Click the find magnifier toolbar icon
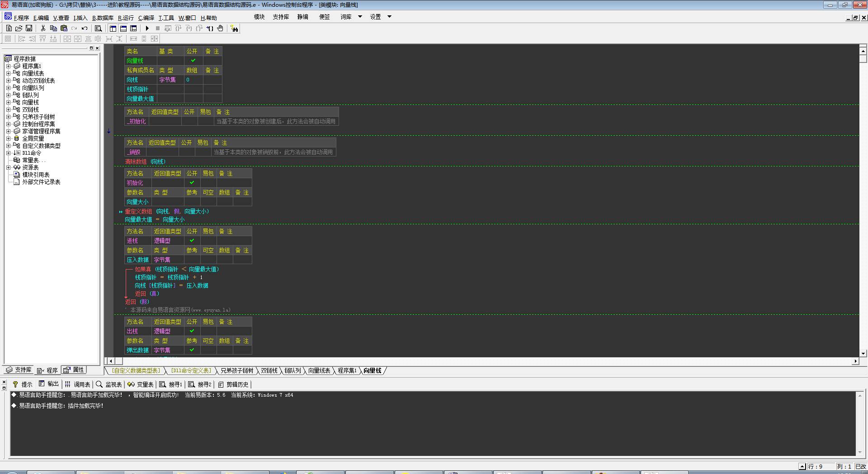This screenshot has height=474, width=868. (x=98, y=28)
